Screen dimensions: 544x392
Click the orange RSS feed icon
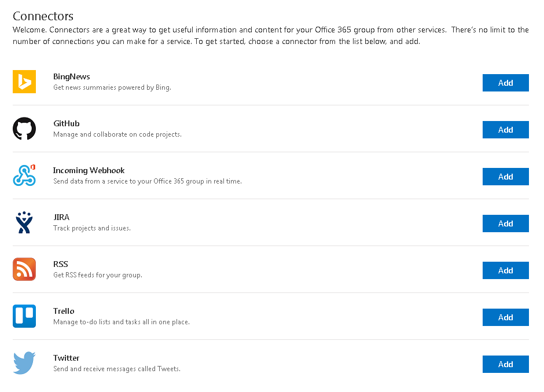pyautogui.click(x=24, y=269)
